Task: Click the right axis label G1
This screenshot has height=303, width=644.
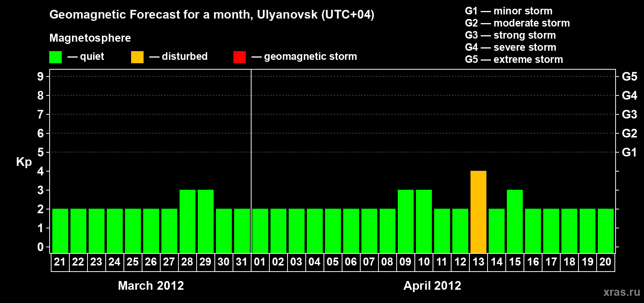Action: [629, 152]
